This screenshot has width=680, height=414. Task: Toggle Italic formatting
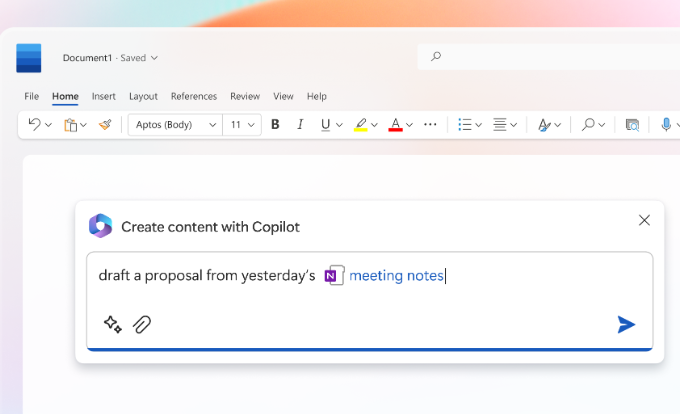300,124
